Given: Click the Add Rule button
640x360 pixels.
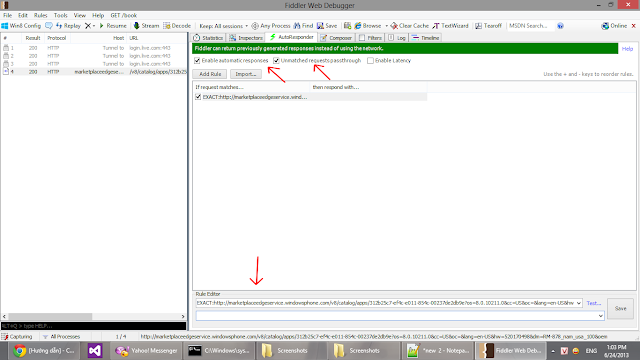Looking at the screenshot, I should click(210, 74).
